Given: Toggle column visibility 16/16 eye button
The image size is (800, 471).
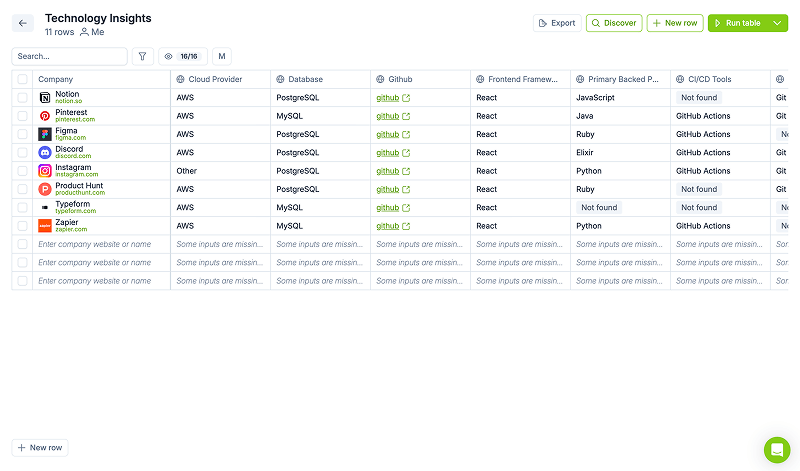Looking at the screenshot, I should (x=183, y=56).
